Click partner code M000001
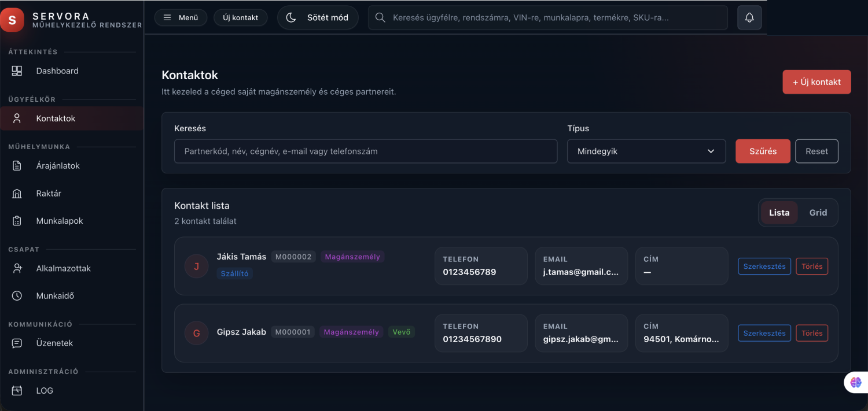 [x=293, y=332]
